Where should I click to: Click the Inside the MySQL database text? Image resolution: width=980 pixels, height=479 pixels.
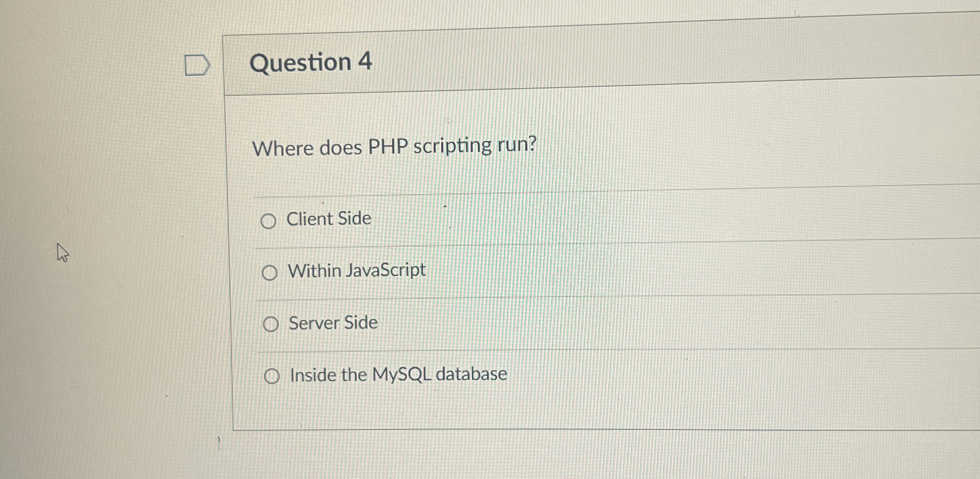click(x=397, y=374)
